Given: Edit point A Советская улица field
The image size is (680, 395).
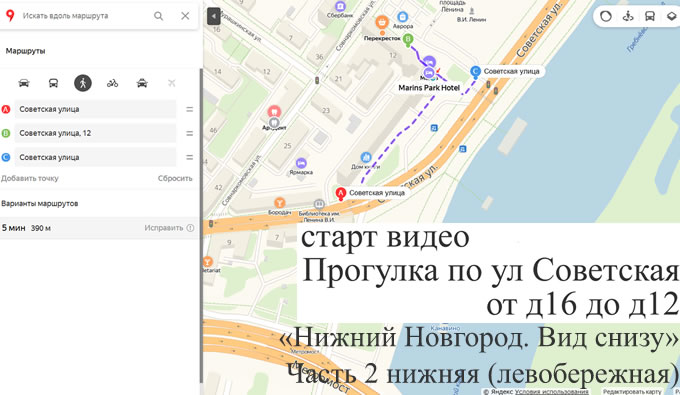Looking at the screenshot, I should (95, 109).
